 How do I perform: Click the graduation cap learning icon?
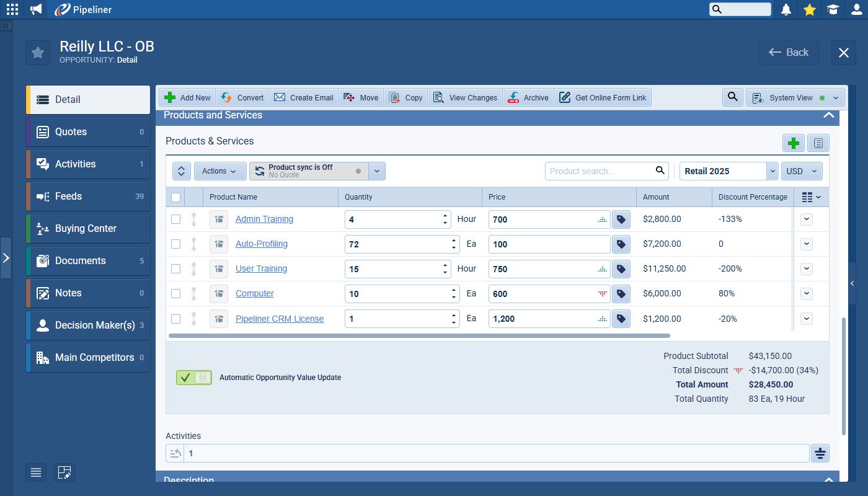[x=833, y=9]
